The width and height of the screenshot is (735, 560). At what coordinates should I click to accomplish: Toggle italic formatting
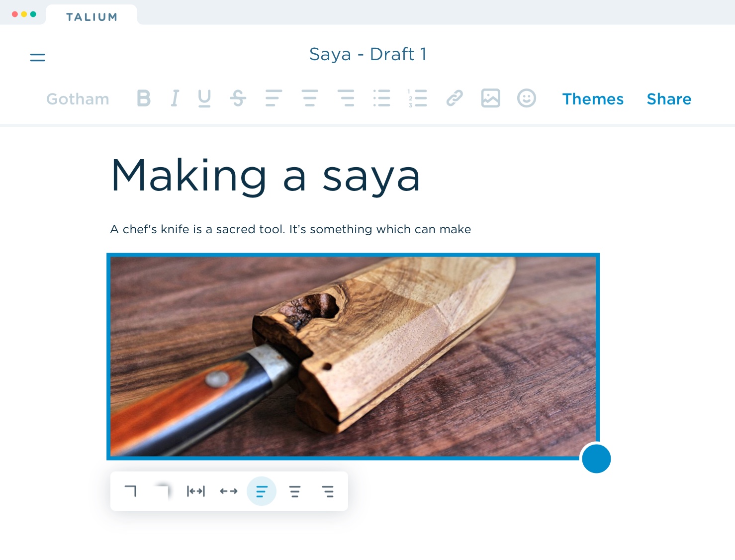click(x=175, y=98)
